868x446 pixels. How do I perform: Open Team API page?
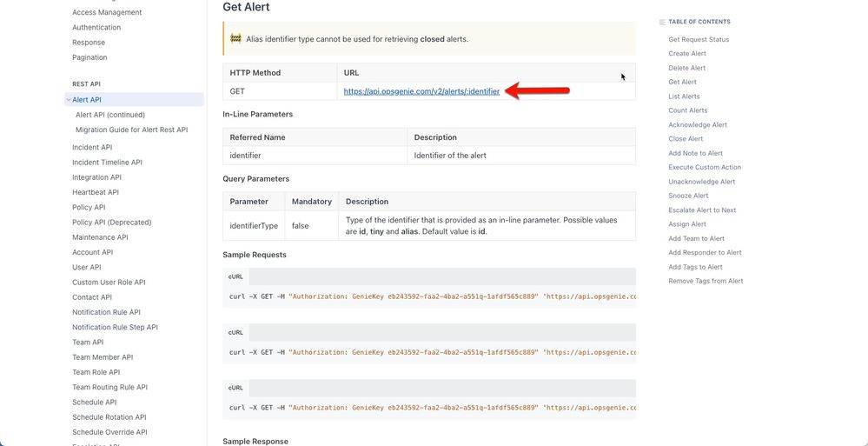(x=88, y=342)
